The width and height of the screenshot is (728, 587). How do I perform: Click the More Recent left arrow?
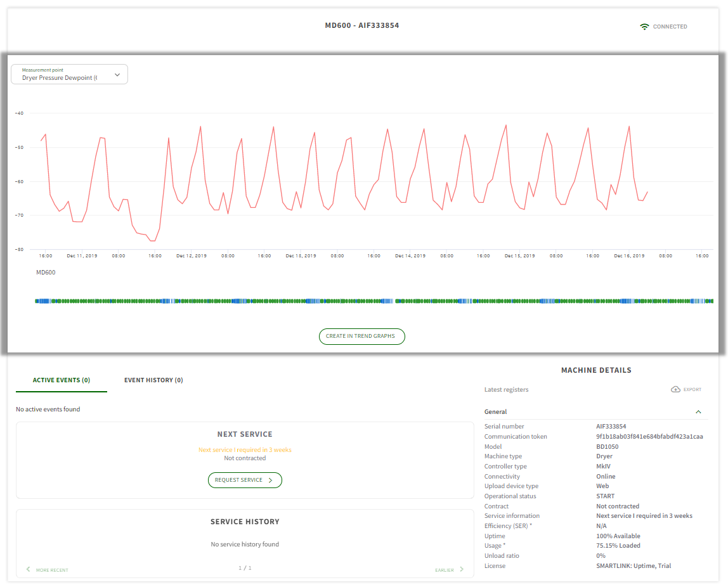[29, 569]
